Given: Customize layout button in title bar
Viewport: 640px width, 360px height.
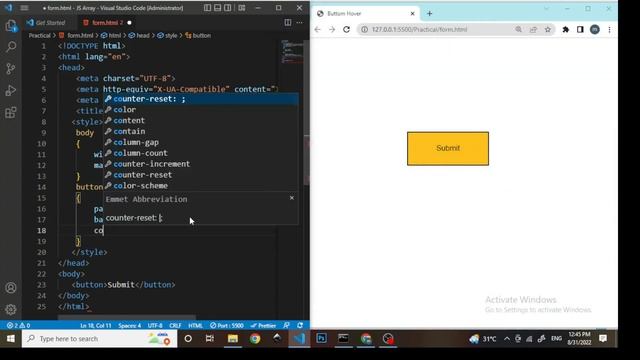Looking at the screenshot, I should coord(242,8).
